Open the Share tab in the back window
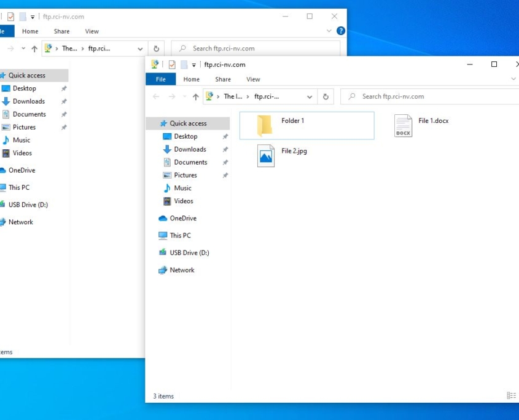The height and width of the screenshot is (420, 519). click(x=61, y=31)
